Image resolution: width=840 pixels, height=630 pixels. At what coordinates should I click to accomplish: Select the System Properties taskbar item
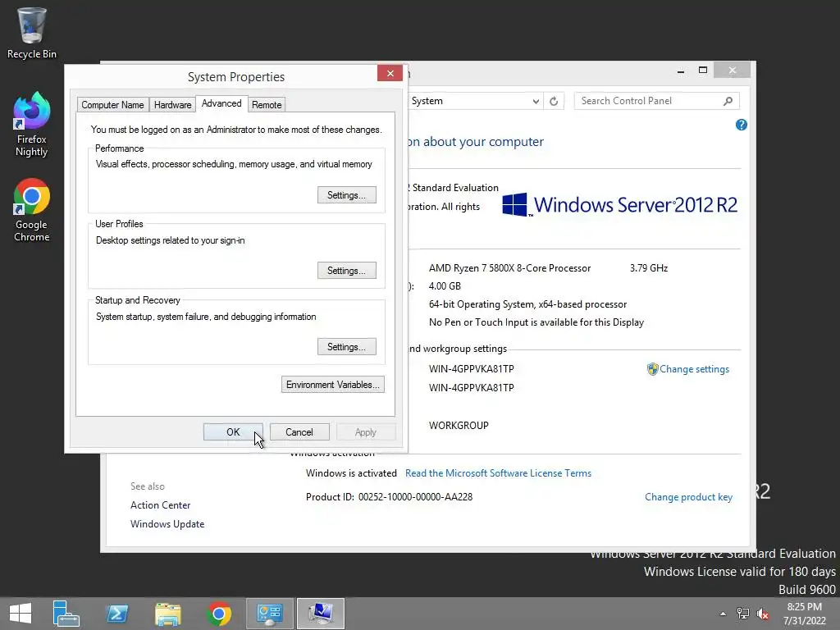click(x=321, y=614)
